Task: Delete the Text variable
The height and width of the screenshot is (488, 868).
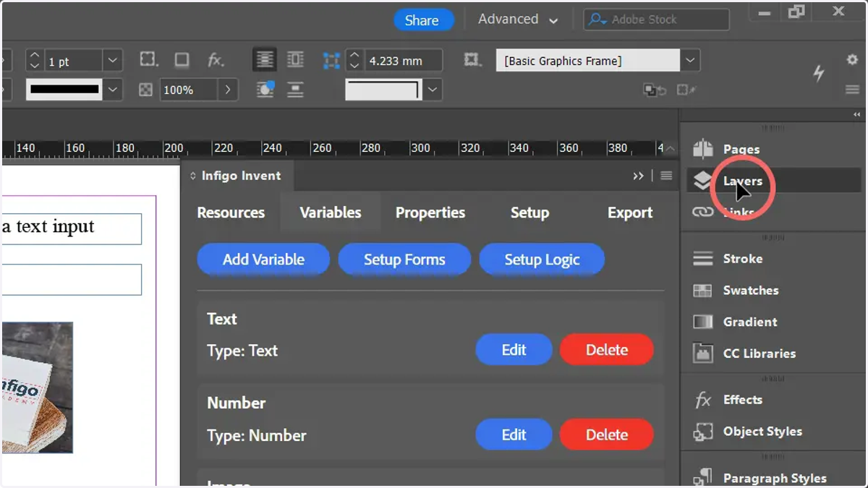Action: [606, 350]
